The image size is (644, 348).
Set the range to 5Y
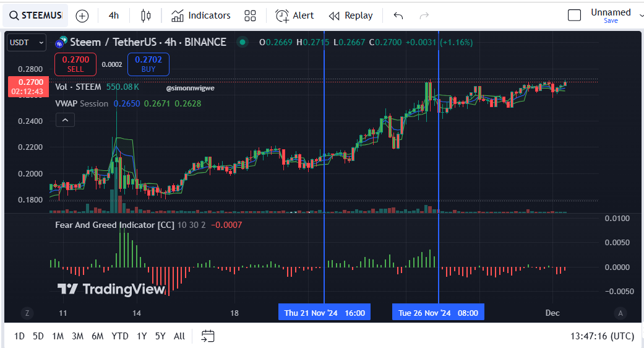tap(160, 336)
